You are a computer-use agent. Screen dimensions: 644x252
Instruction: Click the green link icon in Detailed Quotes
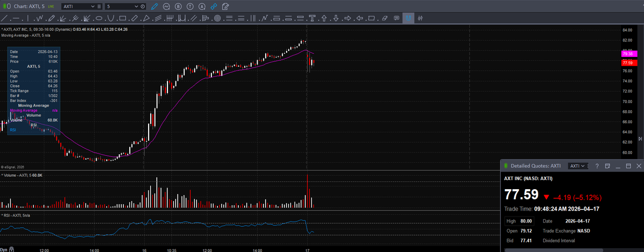(x=506, y=166)
